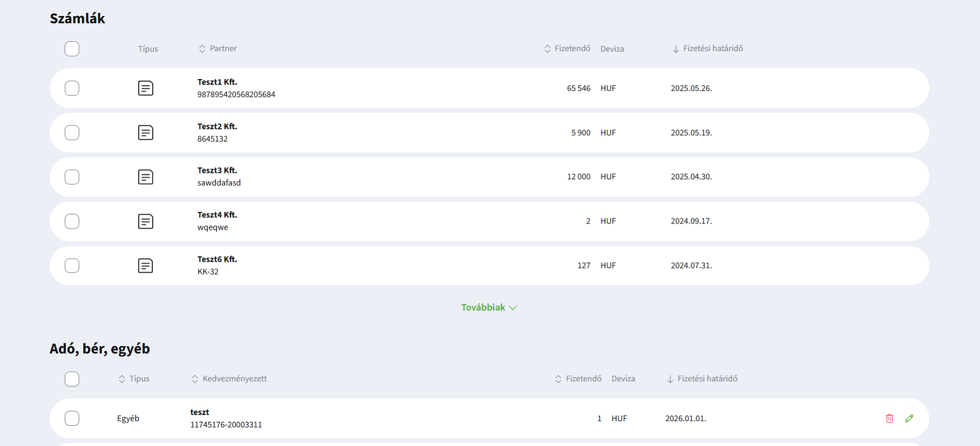Click the document icon for Teszt6 Kft.
980x446 pixels.
[146, 265]
